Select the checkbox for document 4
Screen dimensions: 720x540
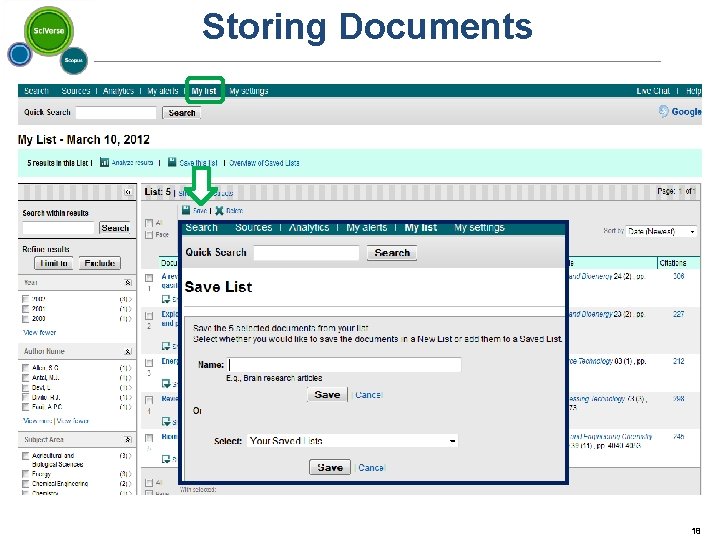click(149, 400)
